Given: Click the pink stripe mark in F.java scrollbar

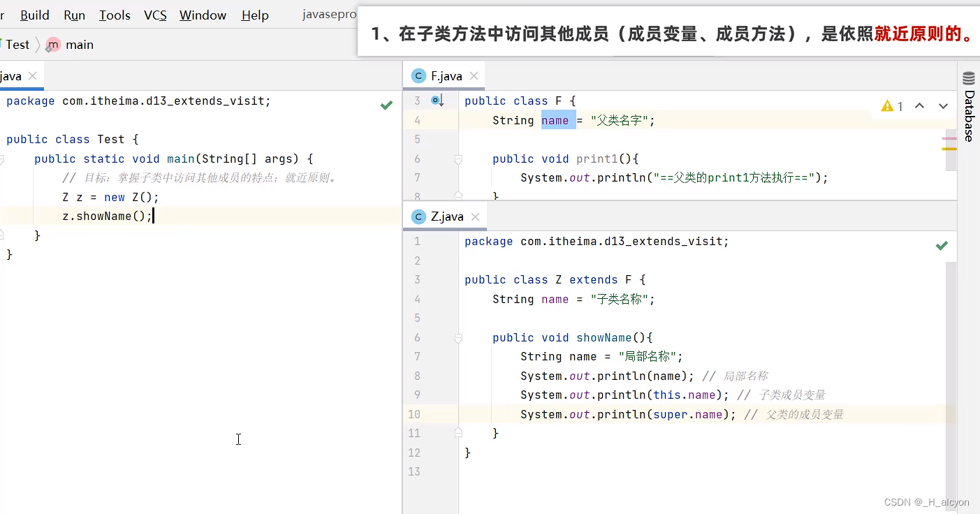Looking at the screenshot, I should tap(949, 138).
